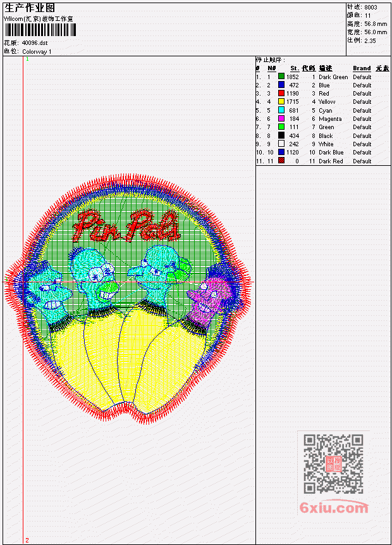Click the '生产作业图' title
This screenshot has width=392, height=545.
[x=30, y=8]
